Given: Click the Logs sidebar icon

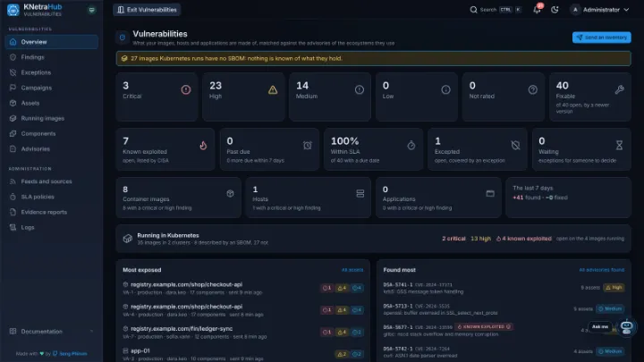Looking at the screenshot, I should point(13,227).
